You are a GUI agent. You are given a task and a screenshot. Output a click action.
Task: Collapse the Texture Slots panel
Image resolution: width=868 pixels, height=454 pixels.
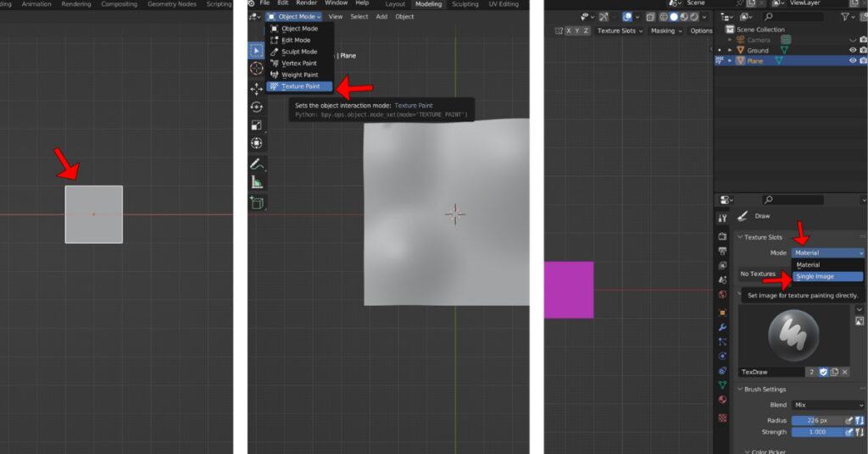point(740,236)
